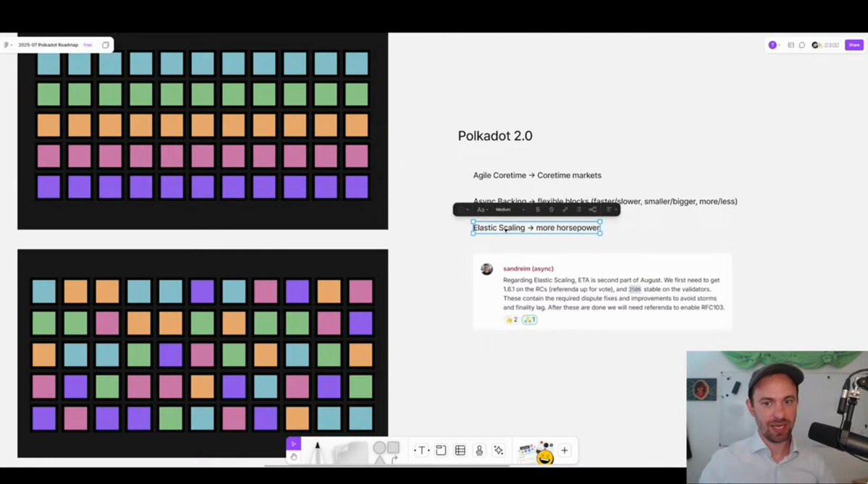Click the purple Share button
868x484 pixels.
(x=854, y=45)
